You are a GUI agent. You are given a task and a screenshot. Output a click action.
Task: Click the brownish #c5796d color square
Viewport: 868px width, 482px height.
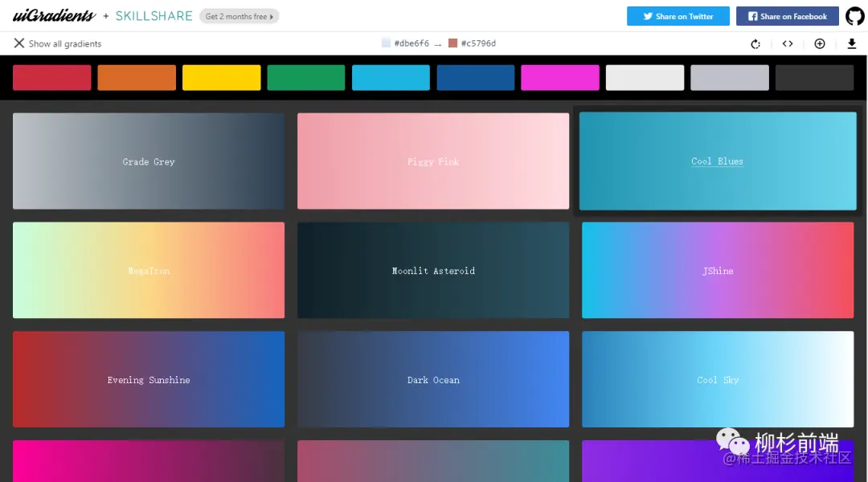[452, 43]
